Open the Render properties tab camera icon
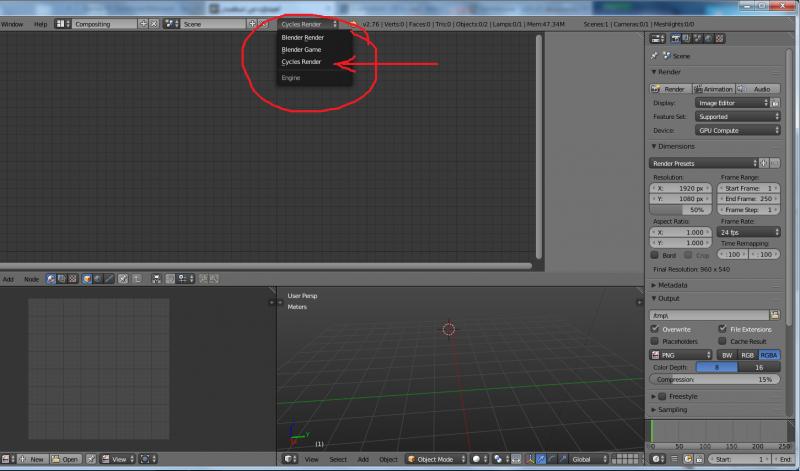Screen dimensions: 800x471 click(x=676, y=38)
